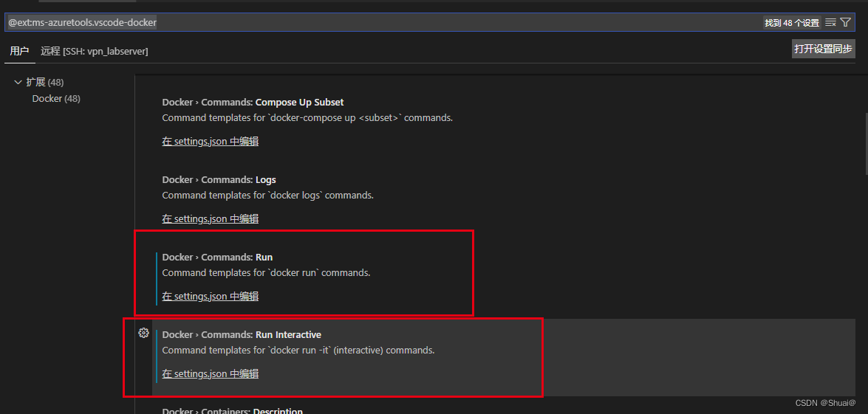Click the docker-compose up subset description
The image size is (868, 414).
(308, 118)
